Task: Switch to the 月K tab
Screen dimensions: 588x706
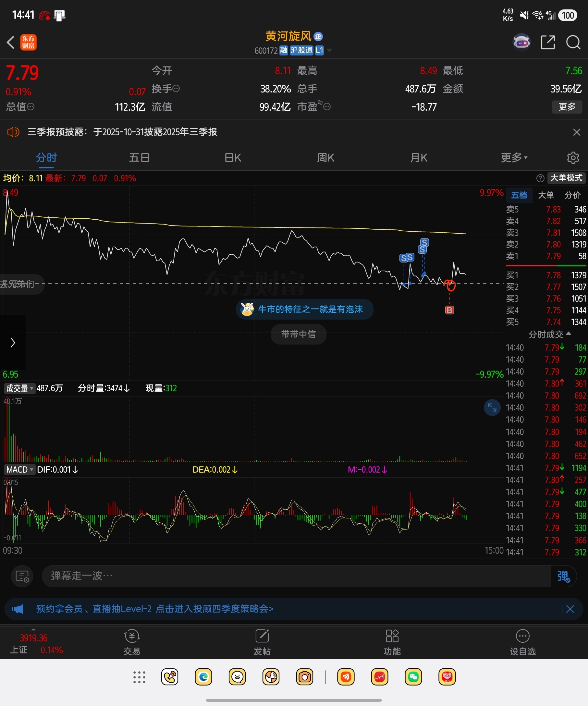Action: point(419,158)
